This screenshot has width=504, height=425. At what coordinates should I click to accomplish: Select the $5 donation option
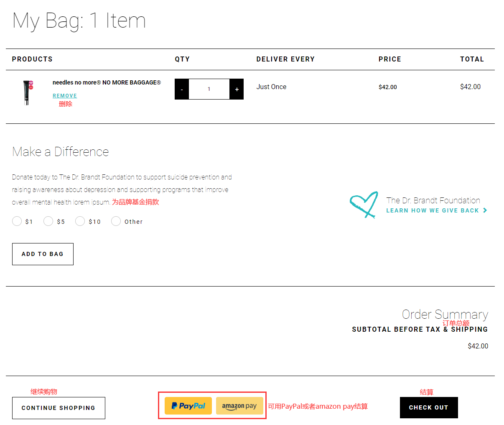(x=48, y=221)
